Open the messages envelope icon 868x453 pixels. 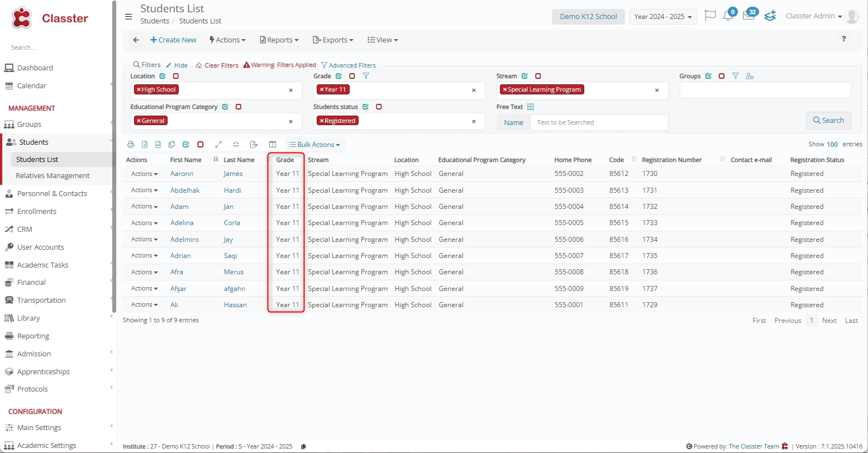tap(748, 16)
